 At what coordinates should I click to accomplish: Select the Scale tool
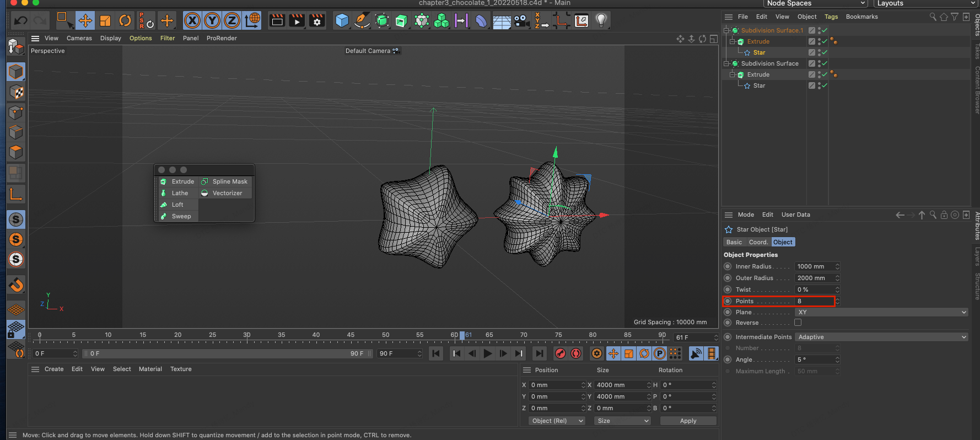pyautogui.click(x=105, y=21)
